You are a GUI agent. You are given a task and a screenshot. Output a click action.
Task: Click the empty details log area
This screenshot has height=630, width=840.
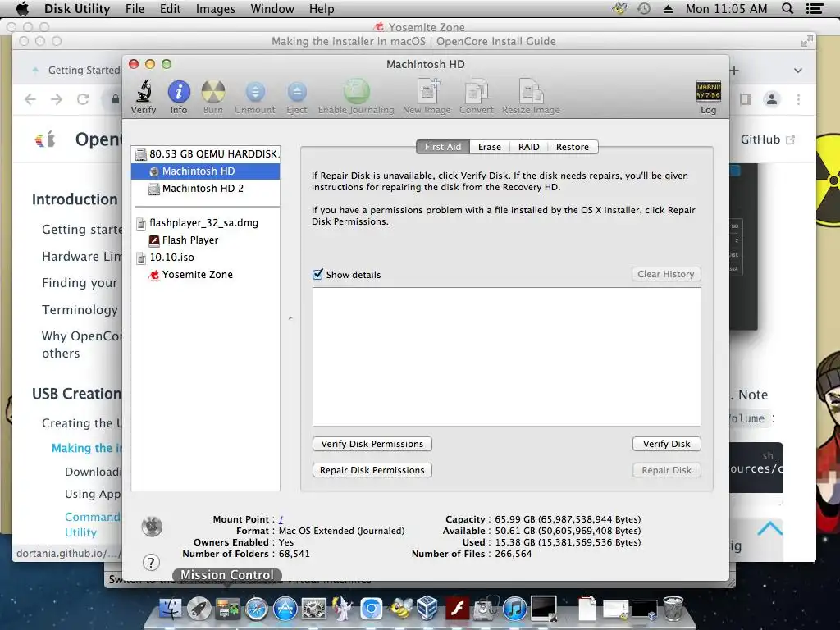point(506,357)
